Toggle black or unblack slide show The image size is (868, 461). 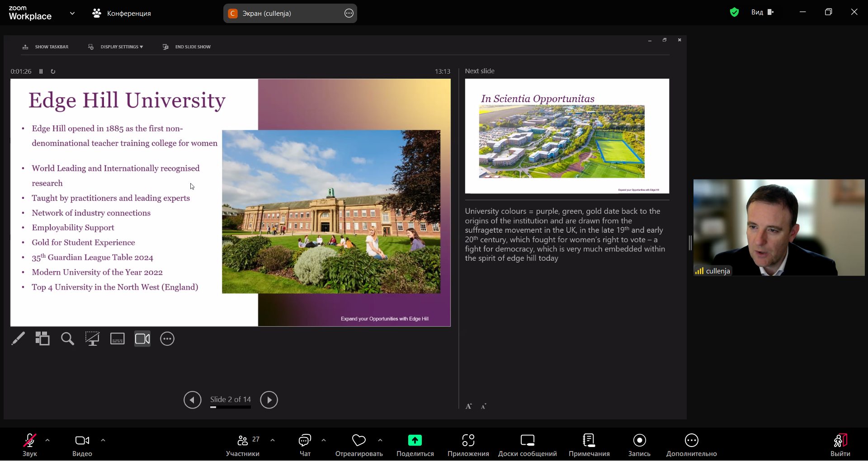click(92, 339)
